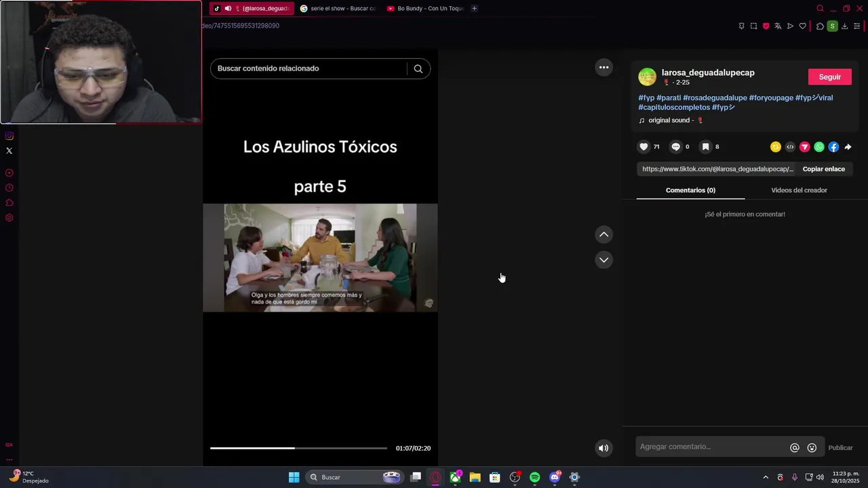Open comments via the speech bubble icon

(675, 146)
